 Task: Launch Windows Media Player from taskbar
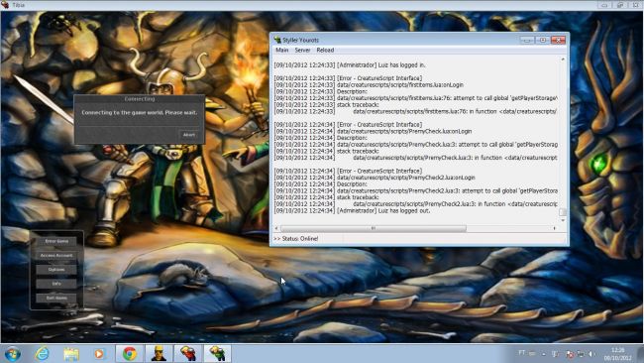[99, 353]
